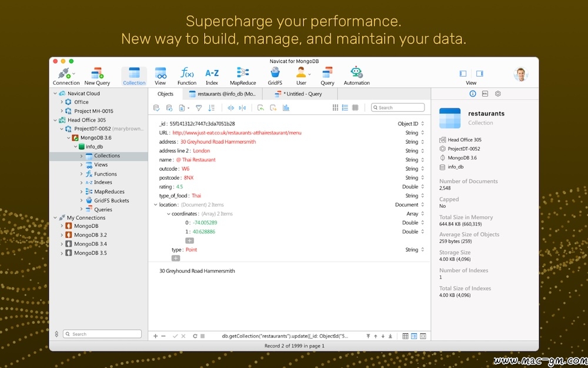Image resolution: width=588 pixels, height=368 pixels.
Task: Click the stop square icon in bottom bar
Action: tap(202, 336)
